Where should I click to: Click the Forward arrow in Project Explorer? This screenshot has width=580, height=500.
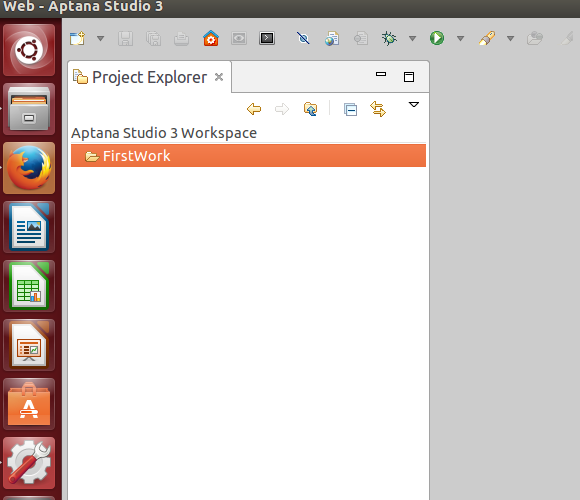(x=282, y=109)
